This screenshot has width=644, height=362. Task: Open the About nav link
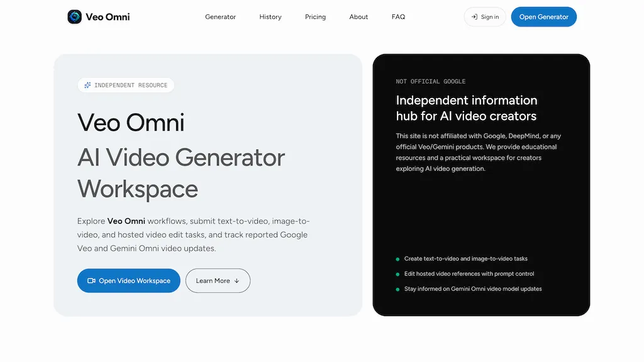358,17
